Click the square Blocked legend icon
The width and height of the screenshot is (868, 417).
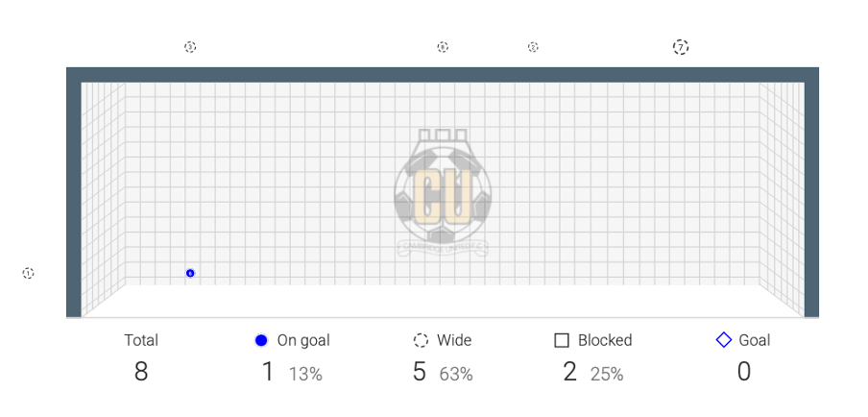point(562,340)
